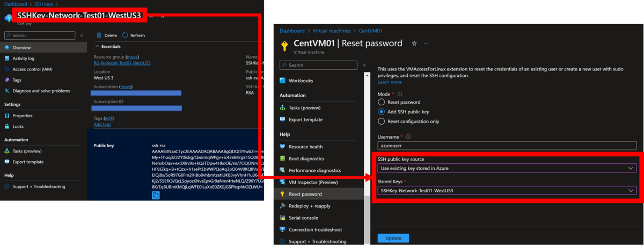Click the Export template icon in CentVM01 menu
This screenshot has width=644, height=245.
tap(283, 119)
